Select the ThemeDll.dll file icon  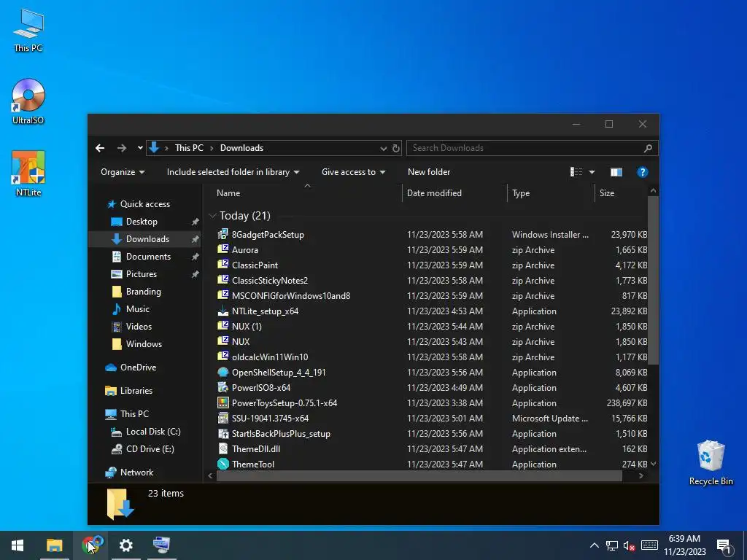pos(223,448)
